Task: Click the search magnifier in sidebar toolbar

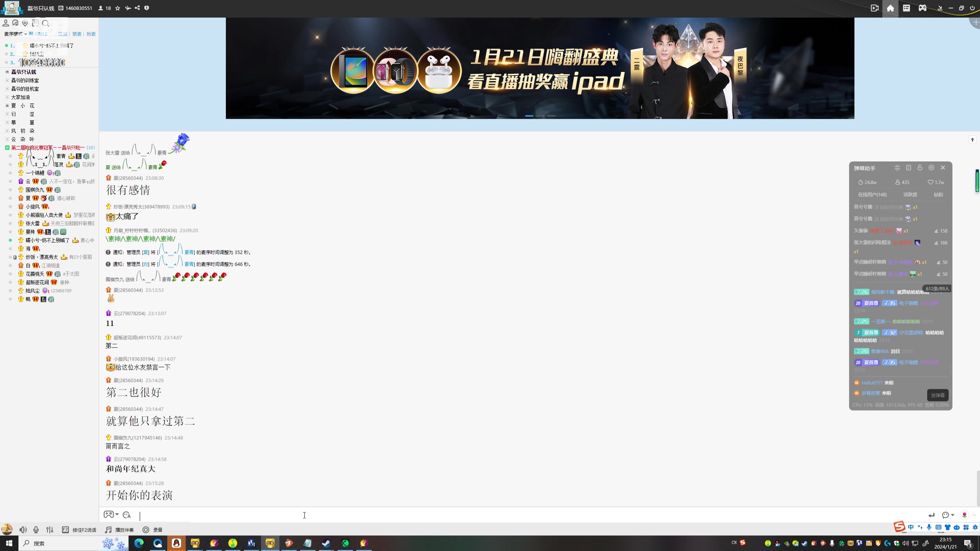Action: coord(46,23)
